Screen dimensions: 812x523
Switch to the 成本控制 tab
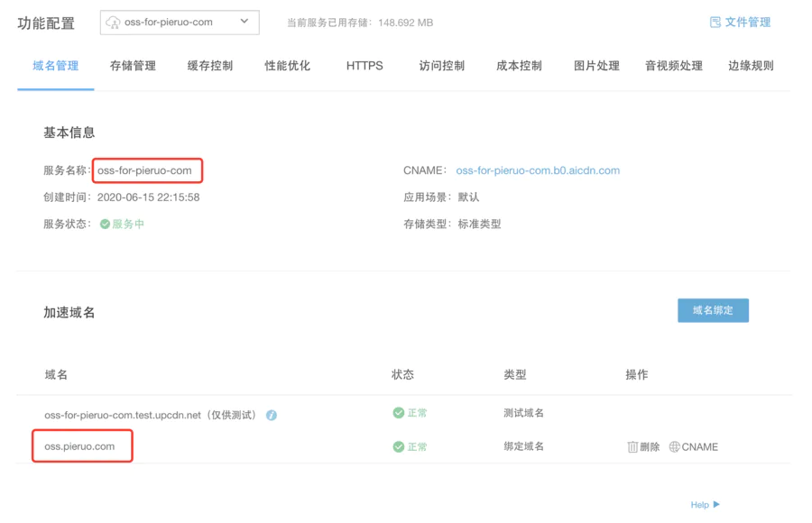coord(519,66)
